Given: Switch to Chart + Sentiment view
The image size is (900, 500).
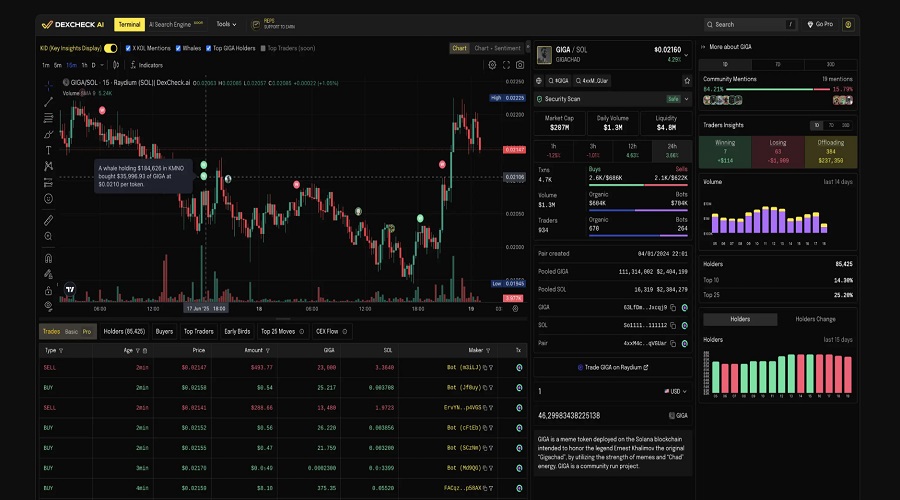Looking at the screenshot, I should pos(497,48).
